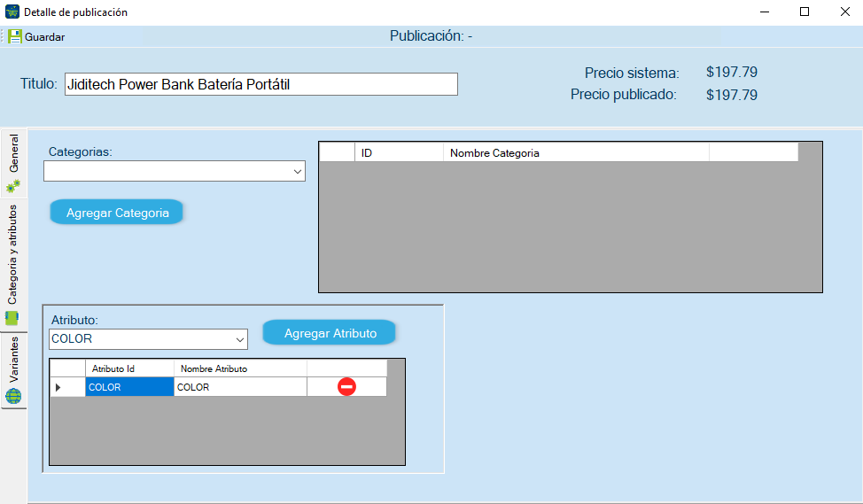Minimize the Detalle de publicación window
The image size is (863, 504).
click(x=765, y=12)
